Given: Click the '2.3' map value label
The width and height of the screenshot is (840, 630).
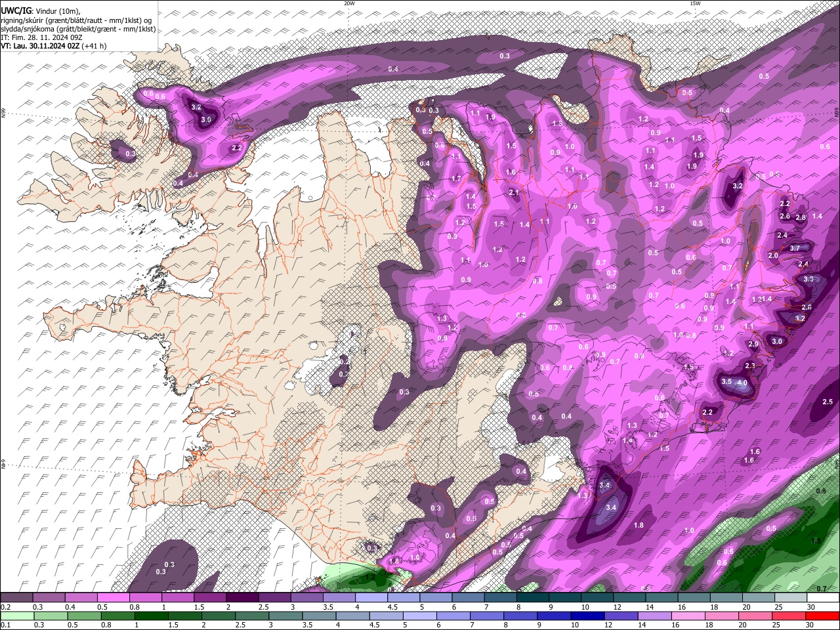Looking at the screenshot, I should (750, 366).
